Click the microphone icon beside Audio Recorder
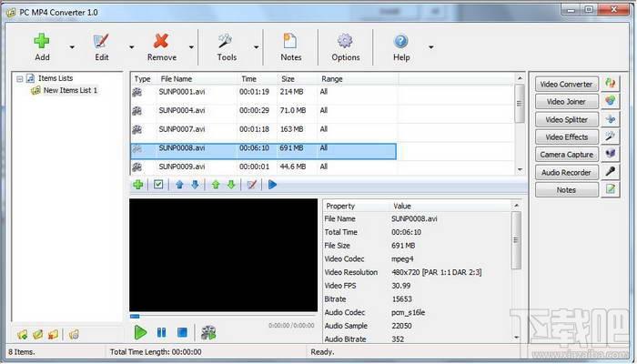637x364 pixels. coord(610,172)
